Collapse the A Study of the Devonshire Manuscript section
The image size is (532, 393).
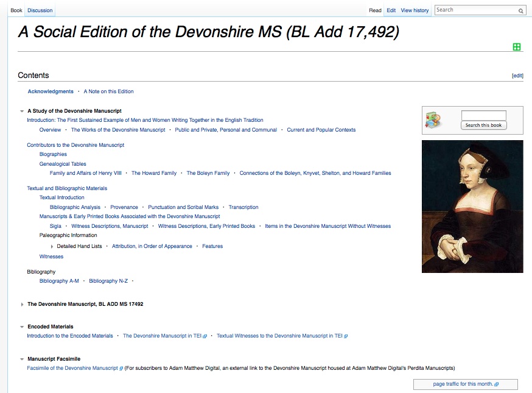click(x=22, y=111)
